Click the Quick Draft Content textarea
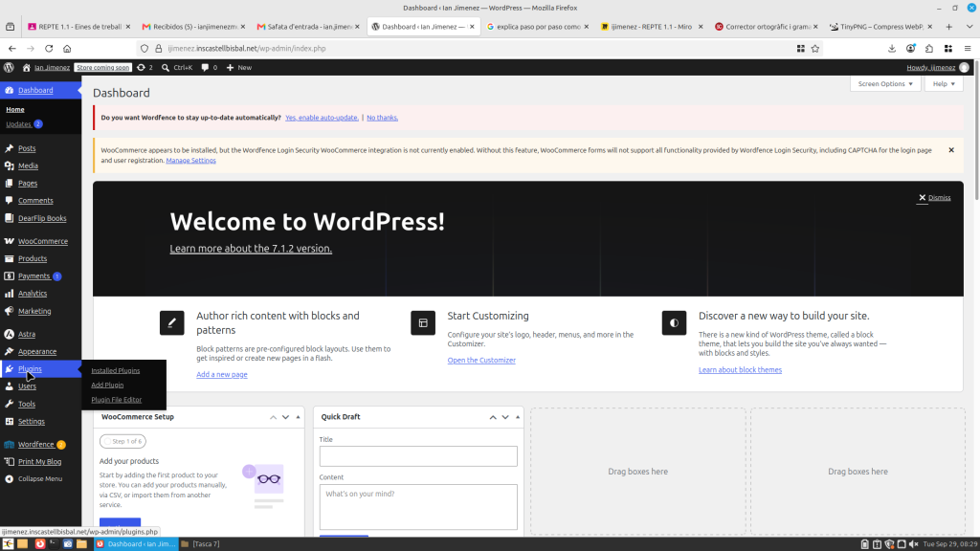 tap(418, 507)
